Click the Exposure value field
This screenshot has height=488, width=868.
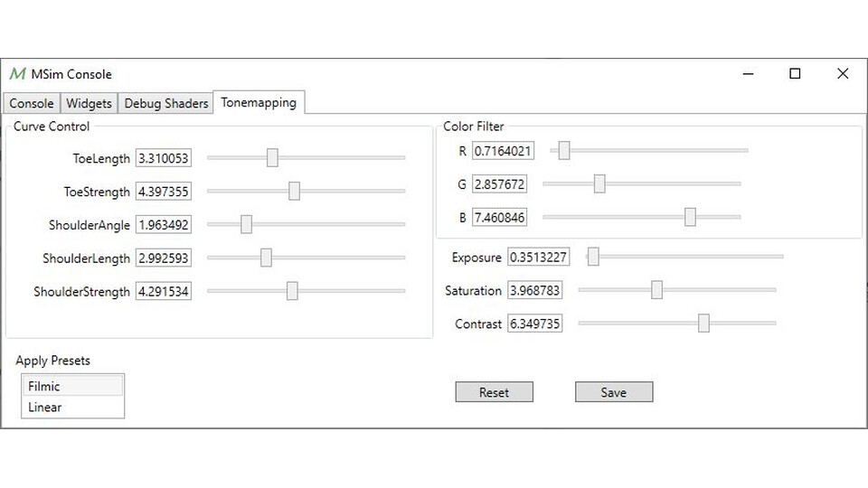pos(538,257)
